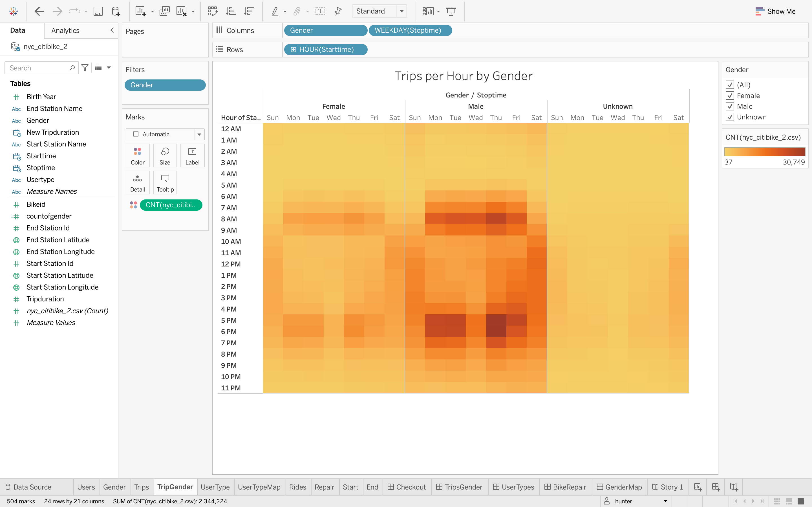The image size is (812, 507).
Task: Select the New Worksheet toolbar icon
Action: (x=141, y=11)
